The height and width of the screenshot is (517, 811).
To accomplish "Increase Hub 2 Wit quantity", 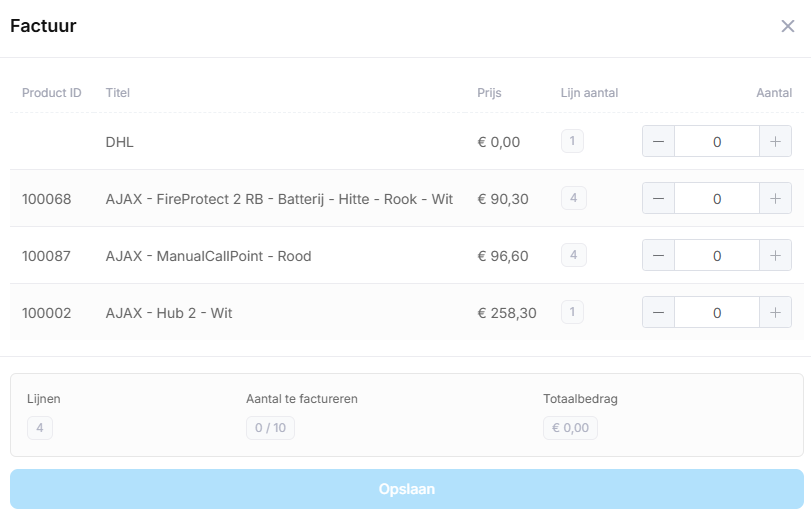I will [775, 313].
